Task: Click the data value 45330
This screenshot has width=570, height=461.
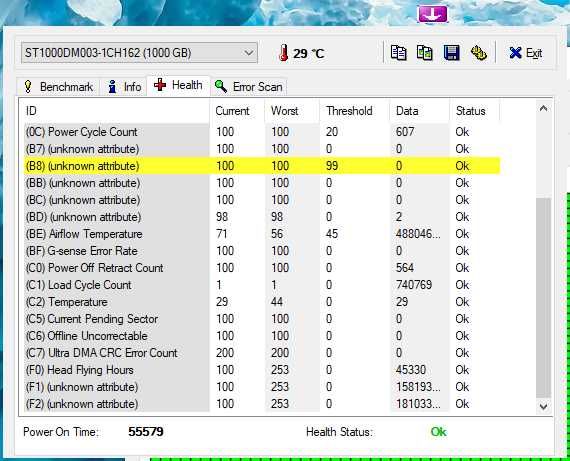Action: click(x=411, y=370)
